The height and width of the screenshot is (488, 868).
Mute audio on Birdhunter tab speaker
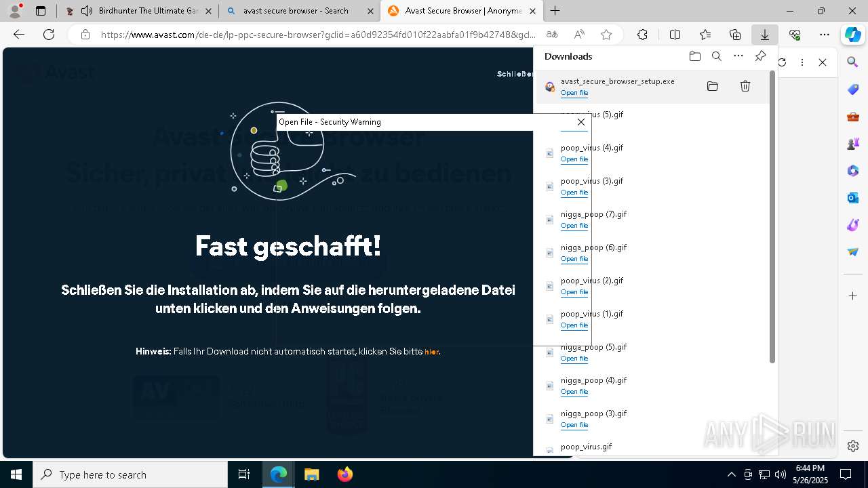(87, 11)
